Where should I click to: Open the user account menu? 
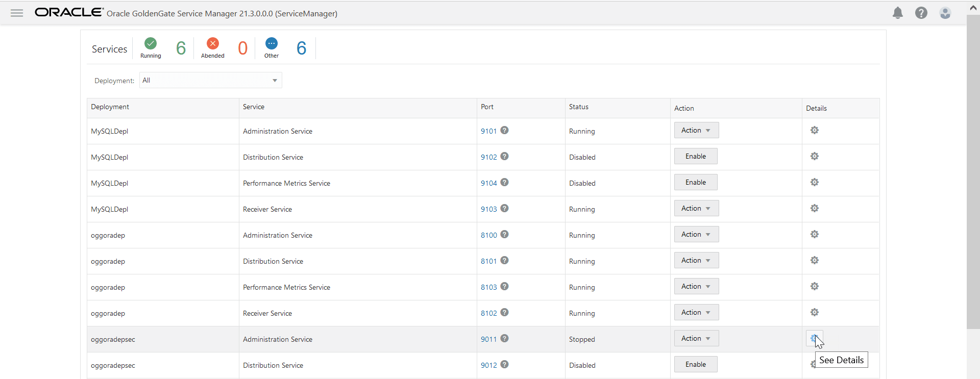945,13
